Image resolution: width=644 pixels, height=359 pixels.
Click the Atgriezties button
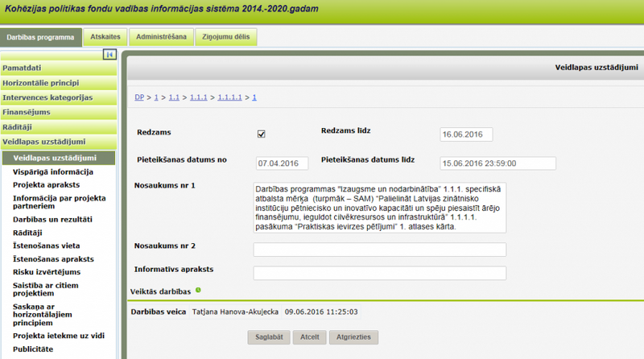[x=353, y=337]
